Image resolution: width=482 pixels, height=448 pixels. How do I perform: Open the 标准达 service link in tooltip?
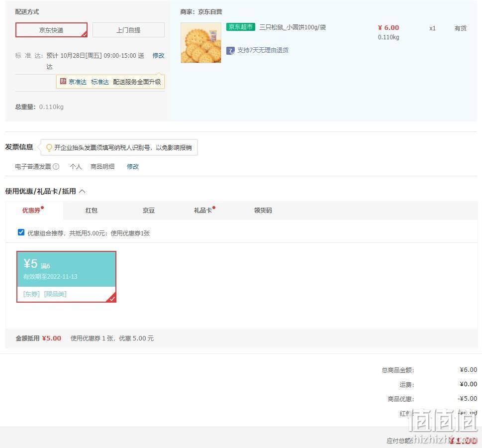pyautogui.click(x=100, y=82)
